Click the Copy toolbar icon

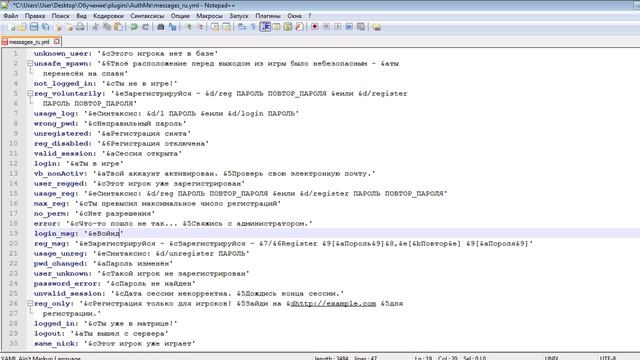pyautogui.click(x=107, y=27)
